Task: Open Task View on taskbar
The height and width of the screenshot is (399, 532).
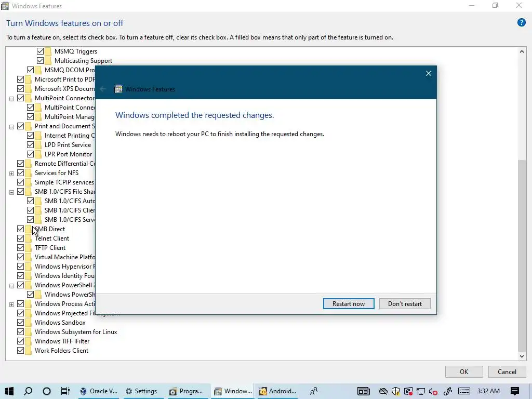Action: coord(65,391)
